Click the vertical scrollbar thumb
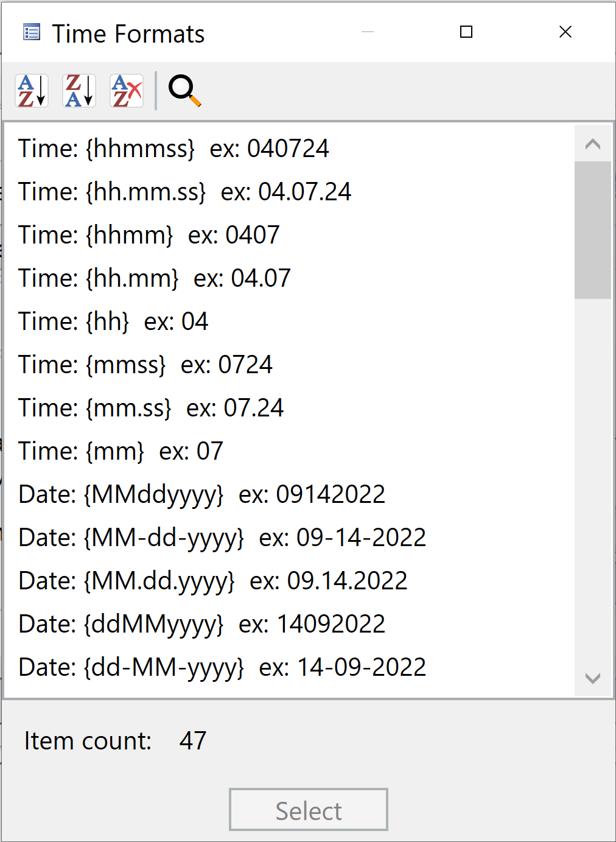Viewport: 616px width, 842px height. pyautogui.click(x=592, y=230)
